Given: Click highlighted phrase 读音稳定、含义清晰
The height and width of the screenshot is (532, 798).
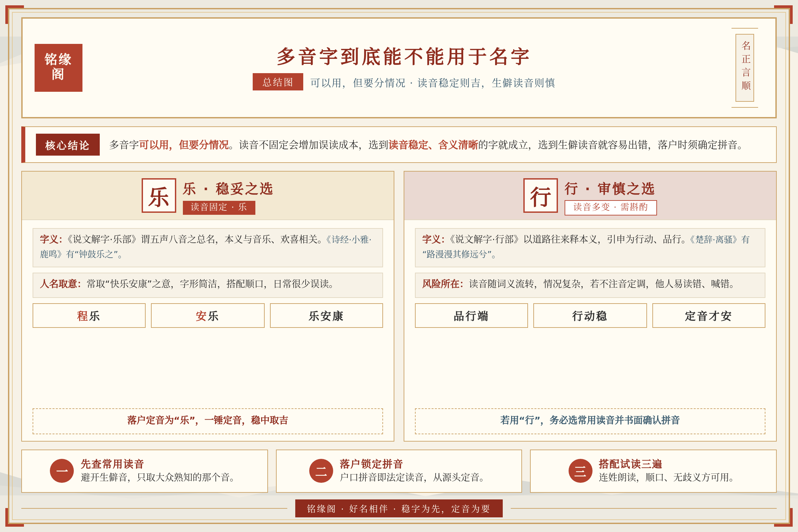Looking at the screenshot, I should click(433, 145).
